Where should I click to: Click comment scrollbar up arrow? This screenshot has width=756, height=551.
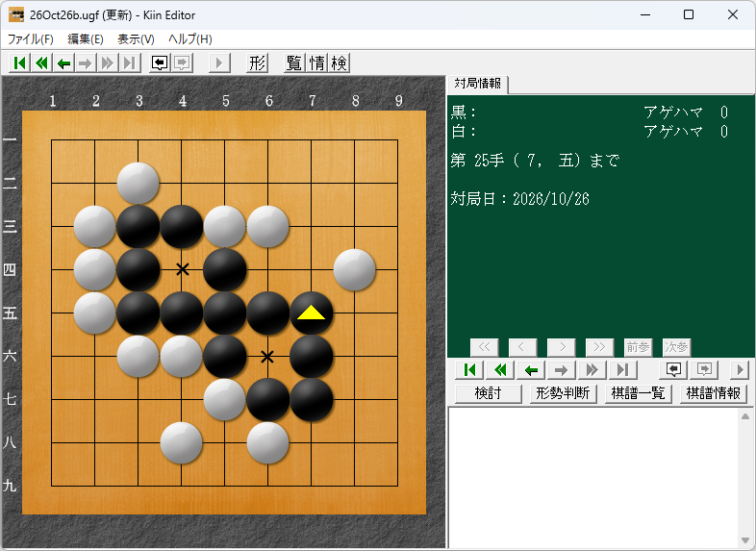coord(745,416)
